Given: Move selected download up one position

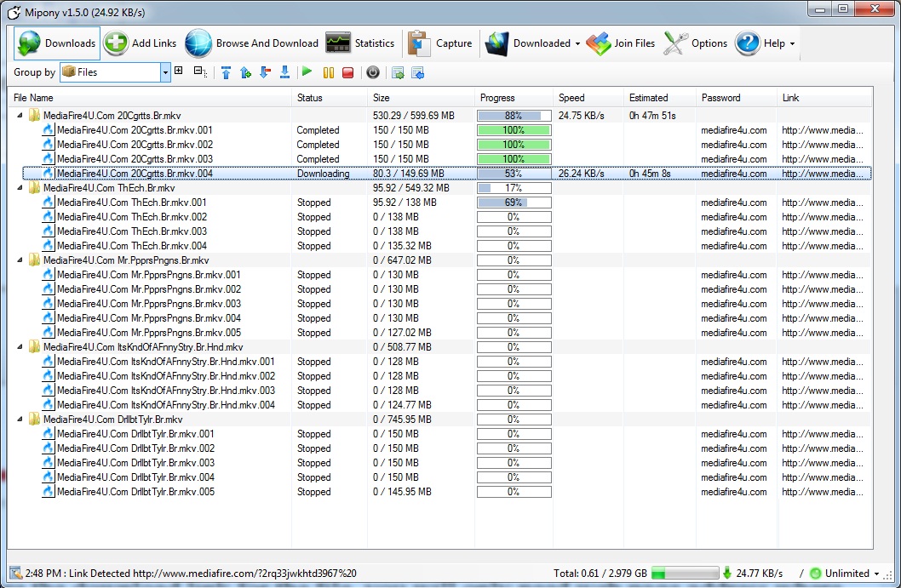Looking at the screenshot, I should click(x=245, y=72).
